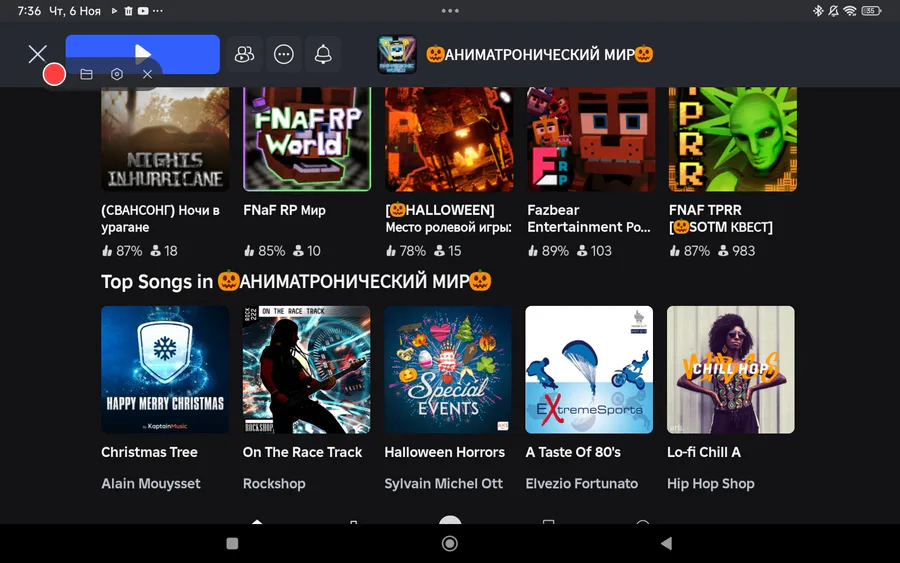Viewport: 900px width, 563px height.
Task: Tap the Wi-Fi icon in status bar
Action: [850, 11]
